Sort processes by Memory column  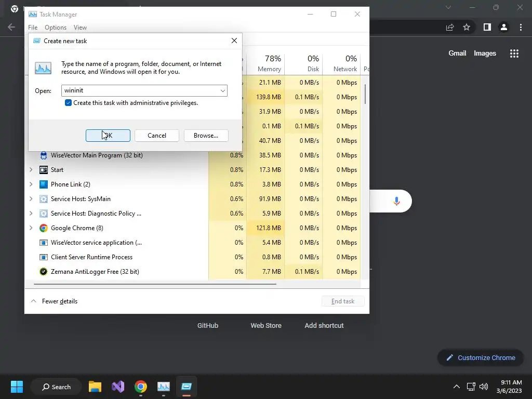pos(265,64)
